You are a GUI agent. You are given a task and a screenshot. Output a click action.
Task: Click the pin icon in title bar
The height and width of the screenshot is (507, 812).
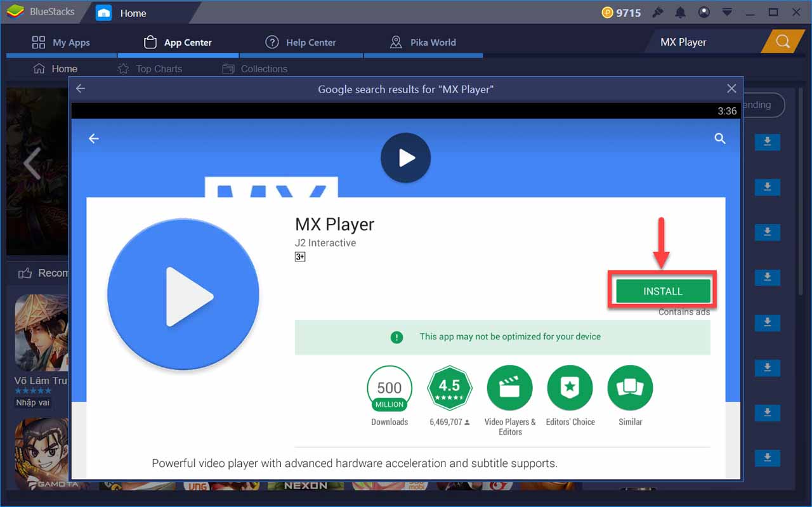click(x=658, y=13)
